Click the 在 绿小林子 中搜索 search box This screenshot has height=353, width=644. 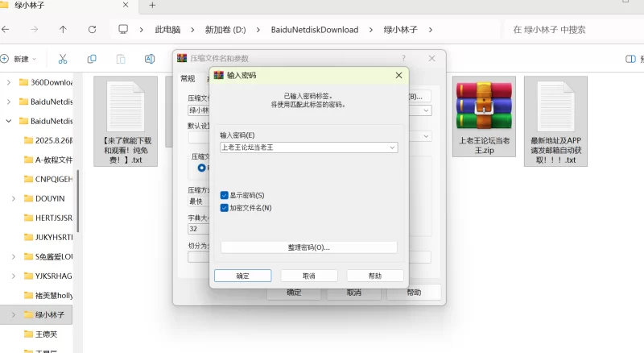pos(572,30)
